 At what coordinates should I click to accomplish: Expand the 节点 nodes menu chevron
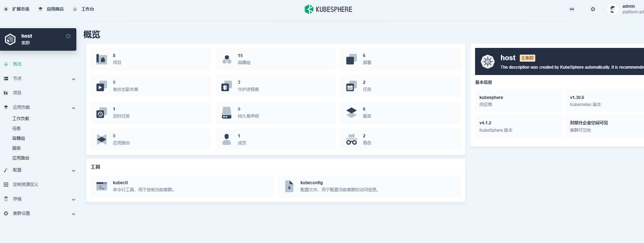point(74,79)
